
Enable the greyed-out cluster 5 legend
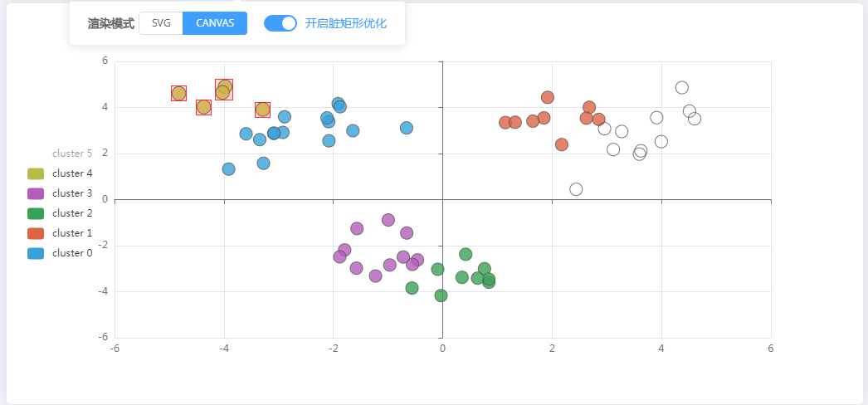(x=72, y=154)
